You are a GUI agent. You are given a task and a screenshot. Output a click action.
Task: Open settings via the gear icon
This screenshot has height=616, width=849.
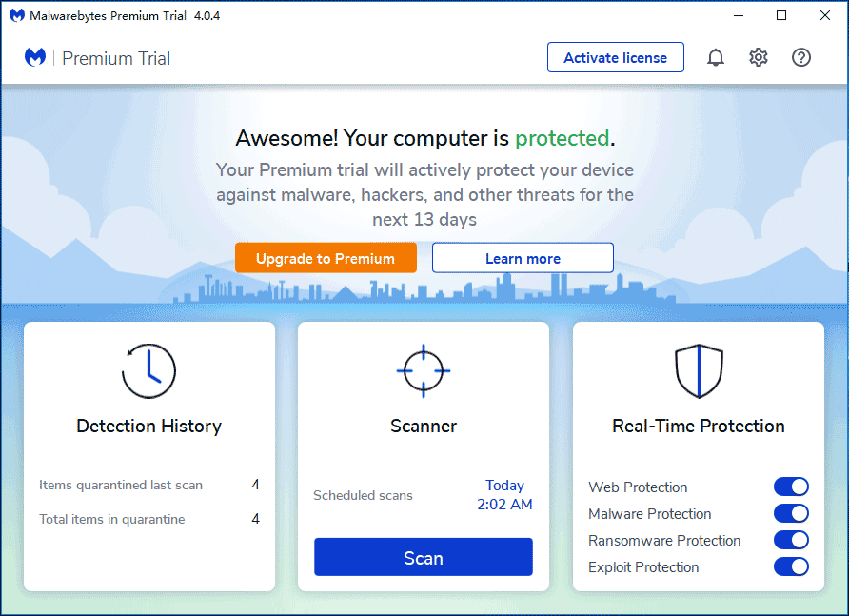(x=758, y=57)
